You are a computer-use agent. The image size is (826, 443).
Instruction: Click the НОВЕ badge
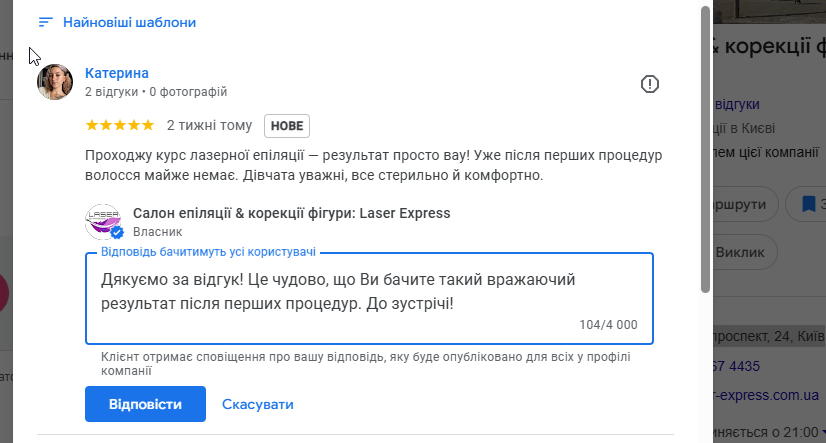pos(287,126)
